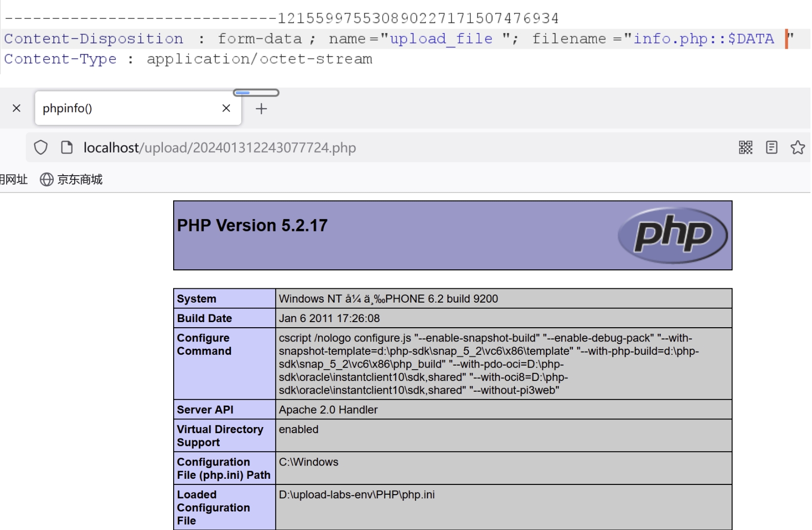This screenshot has width=812, height=530.
Task: Click the filename info.php::$DATA text
Action: [703, 39]
